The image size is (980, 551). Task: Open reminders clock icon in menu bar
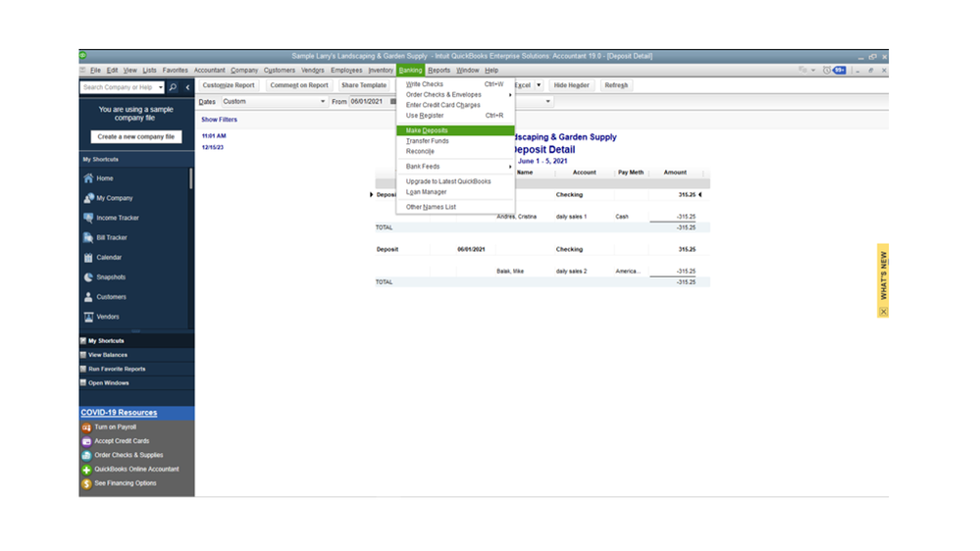coord(827,70)
